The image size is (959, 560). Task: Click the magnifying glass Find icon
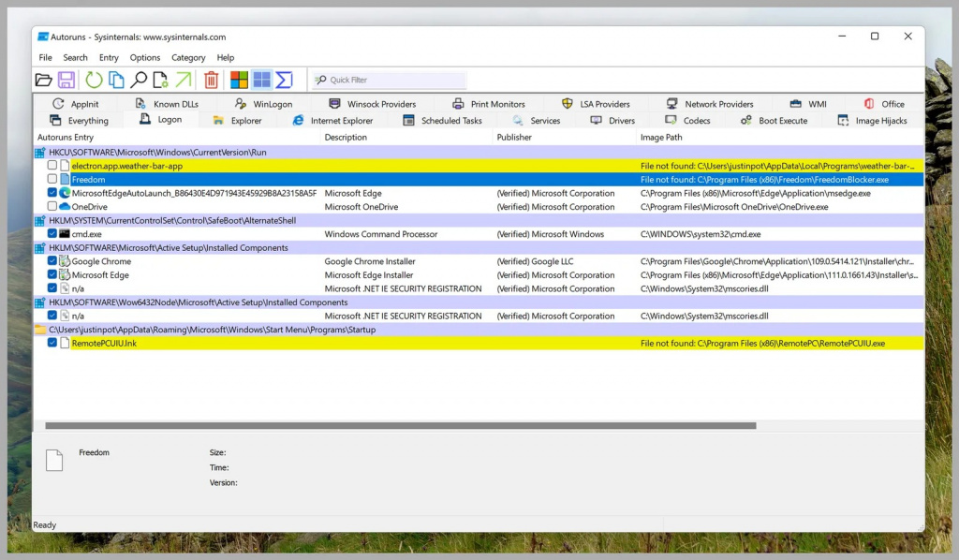click(139, 81)
